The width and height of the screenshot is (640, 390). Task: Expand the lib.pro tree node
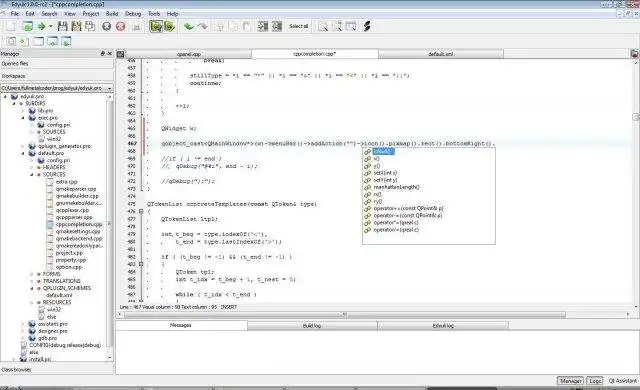click(x=23, y=111)
